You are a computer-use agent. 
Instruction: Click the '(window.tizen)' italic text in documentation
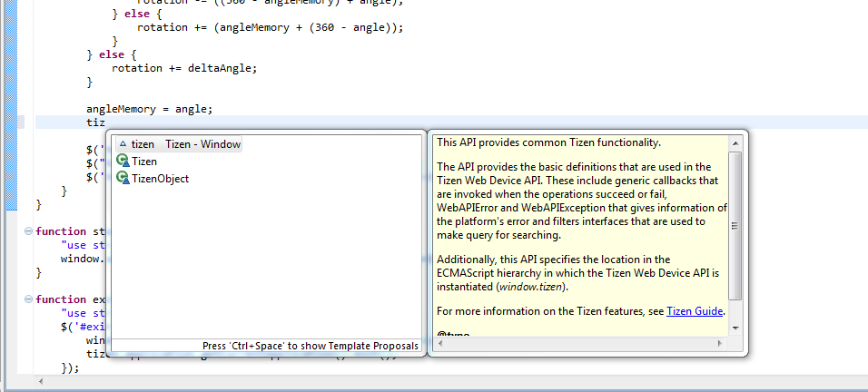[x=533, y=288]
